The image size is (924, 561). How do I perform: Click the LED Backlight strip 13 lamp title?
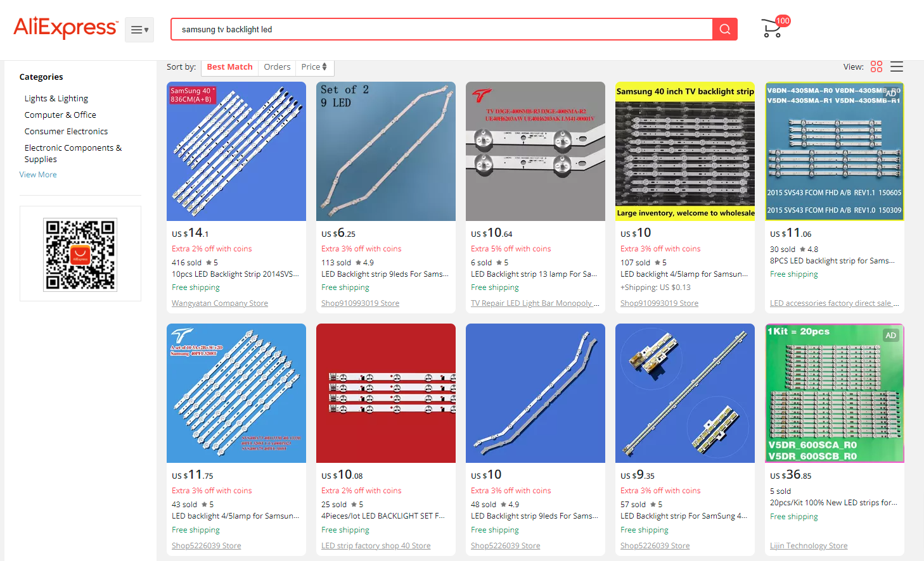(x=534, y=274)
